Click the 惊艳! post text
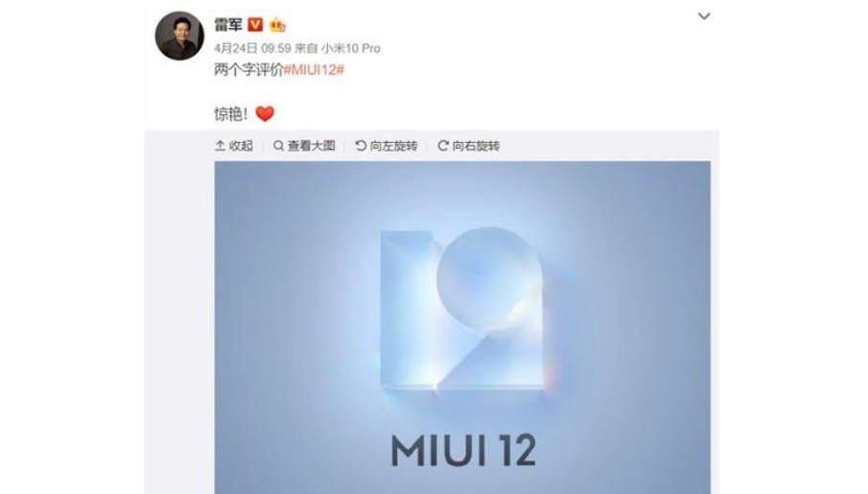 231,114
